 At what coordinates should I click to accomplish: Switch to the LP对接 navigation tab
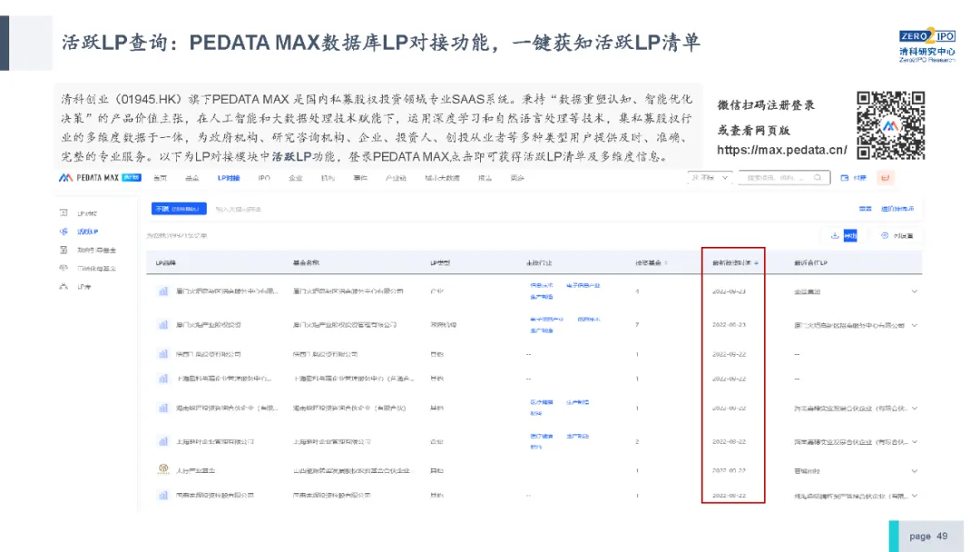coord(229,178)
